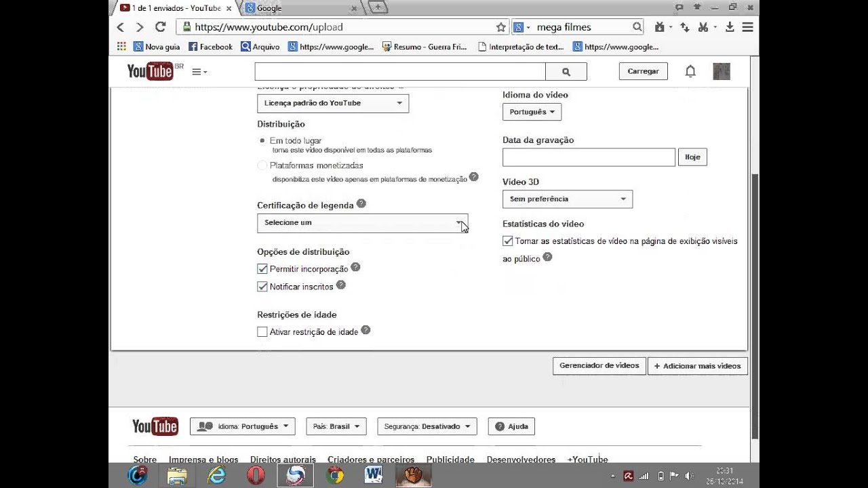Go back with the browser back arrow

point(121,27)
